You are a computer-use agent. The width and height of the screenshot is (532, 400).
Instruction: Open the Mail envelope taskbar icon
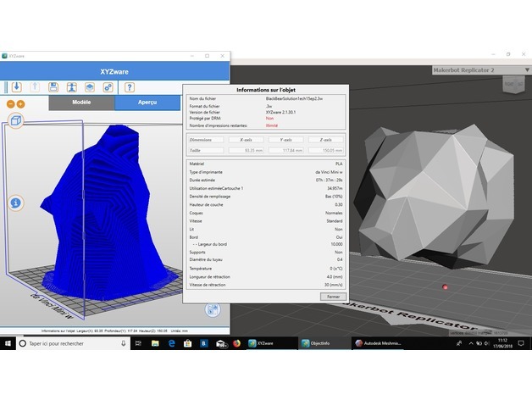click(x=221, y=343)
